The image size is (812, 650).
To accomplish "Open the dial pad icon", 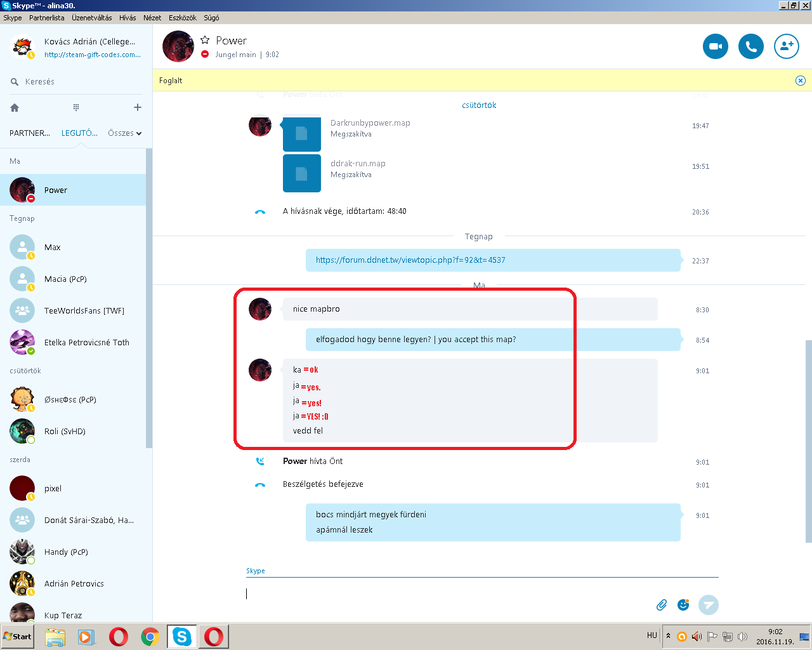I will click(x=76, y=108).
